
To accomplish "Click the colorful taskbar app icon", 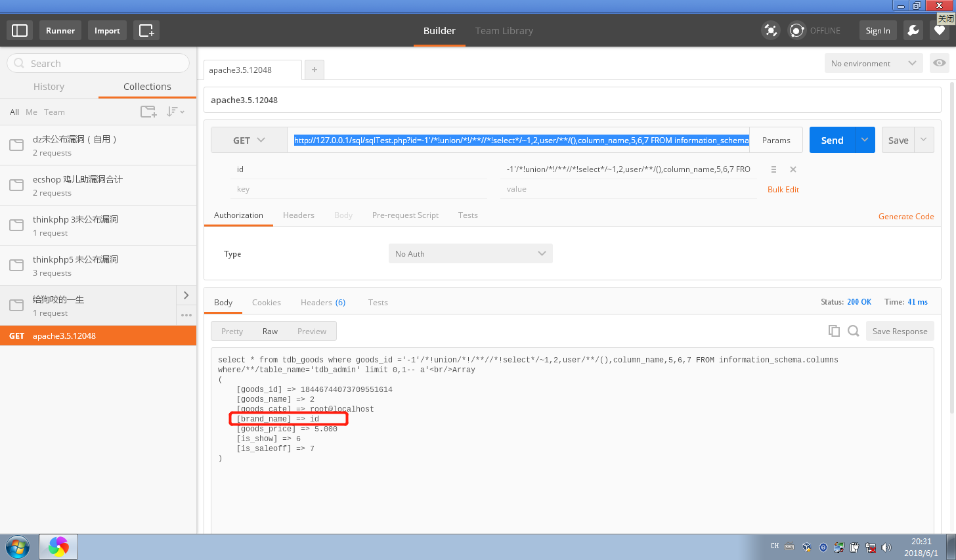I will point(58,547).
